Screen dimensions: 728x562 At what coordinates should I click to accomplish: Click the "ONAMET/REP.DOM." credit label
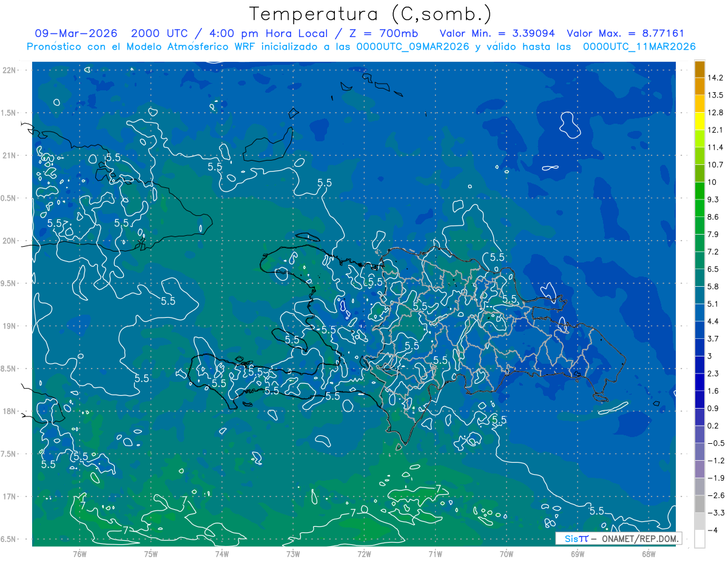point(641,538)
